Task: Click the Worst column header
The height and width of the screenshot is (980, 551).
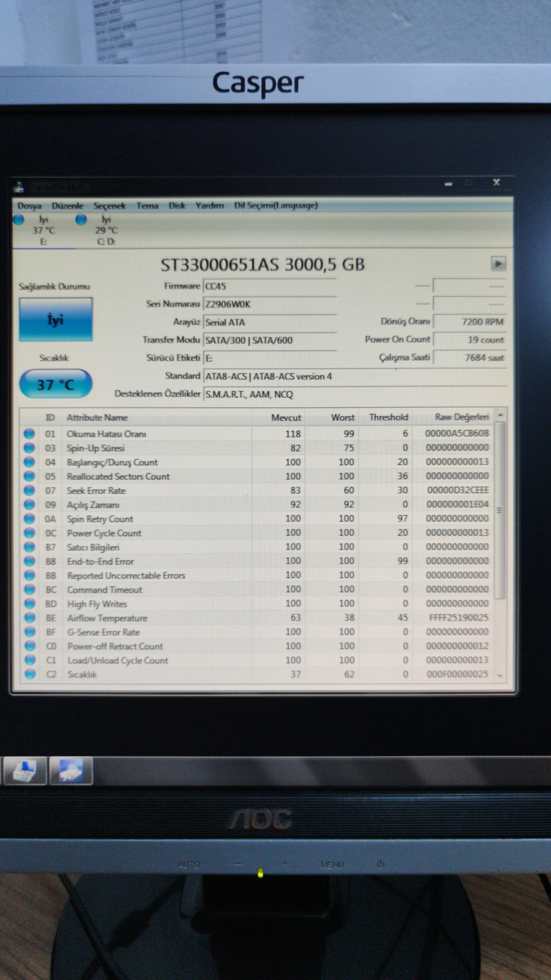Action: tap(343, 417)
